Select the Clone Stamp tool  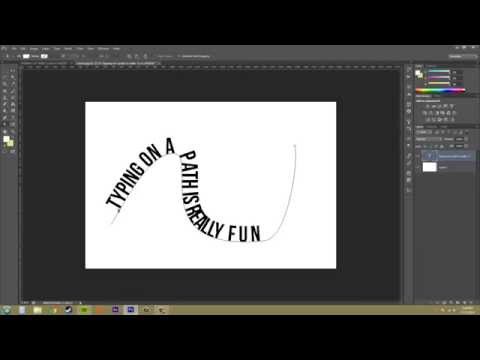[x=5, y=97]
